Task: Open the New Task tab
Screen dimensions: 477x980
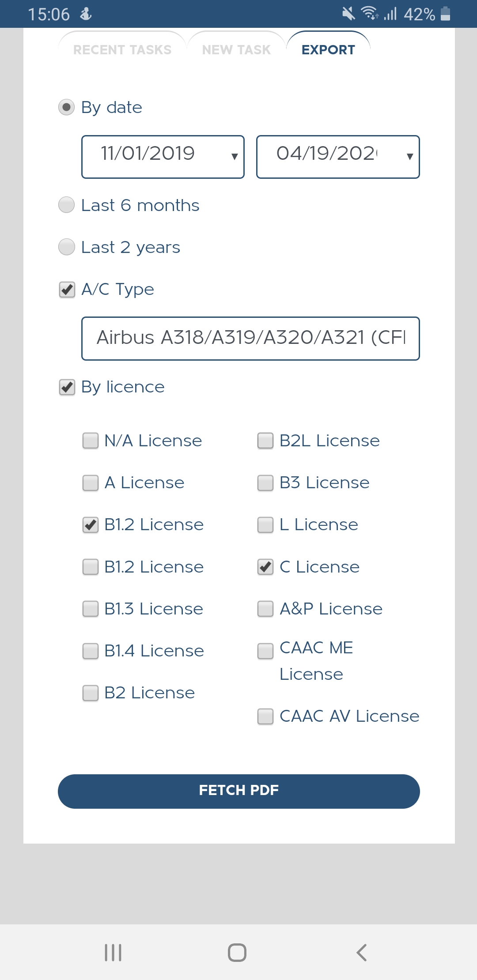Action: click(x=236, y=49)
